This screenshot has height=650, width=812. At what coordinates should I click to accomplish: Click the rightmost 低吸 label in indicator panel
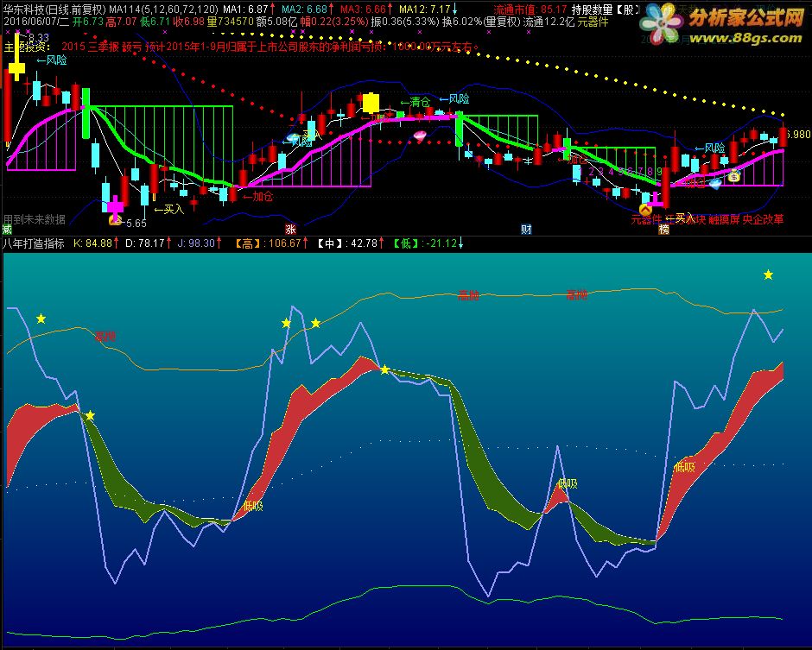click(685, 467)
